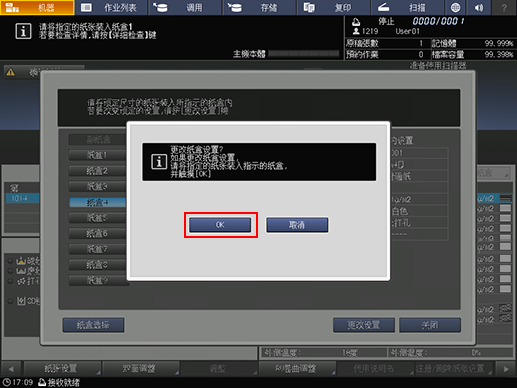
Task: Select the radio beside the punch dots icon
Action: 11,281
